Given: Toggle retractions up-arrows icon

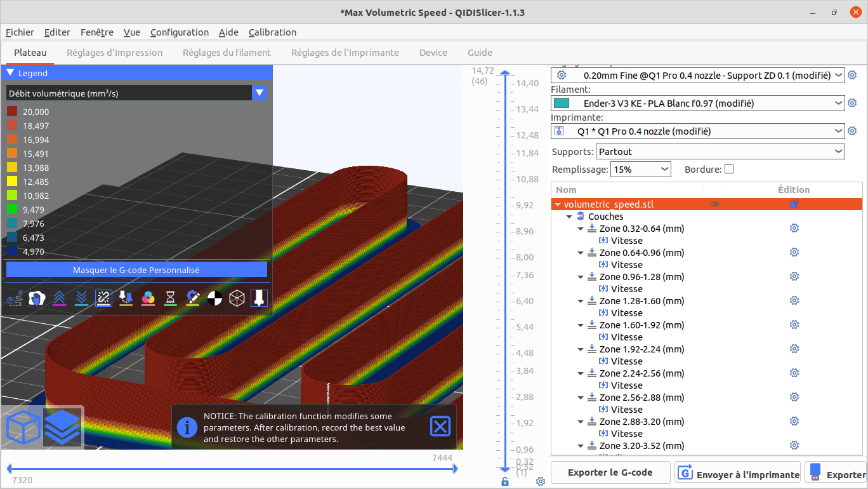Looking at the screenshot, I should 60,298.
